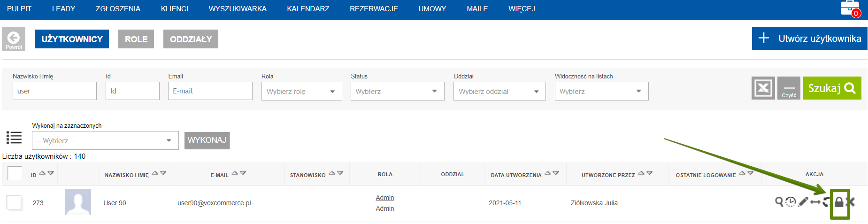Go to REZERWACJE menu
868x224 pixels.
pos(374,9)
